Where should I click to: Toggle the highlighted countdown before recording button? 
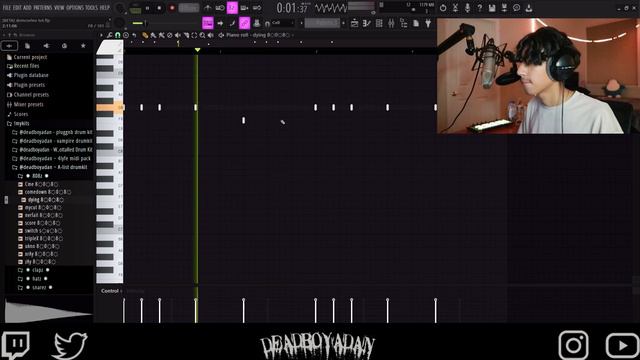tap(232, 8)
